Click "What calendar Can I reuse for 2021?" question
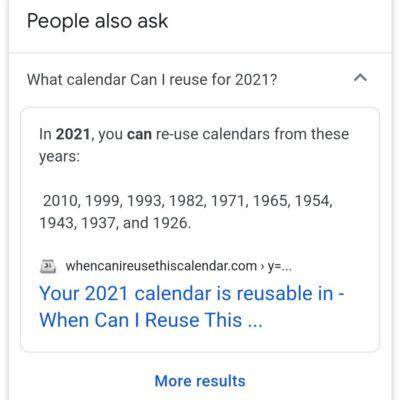This screenshot has width=400, height=400. pyautogui.click(x=152, y=80)
